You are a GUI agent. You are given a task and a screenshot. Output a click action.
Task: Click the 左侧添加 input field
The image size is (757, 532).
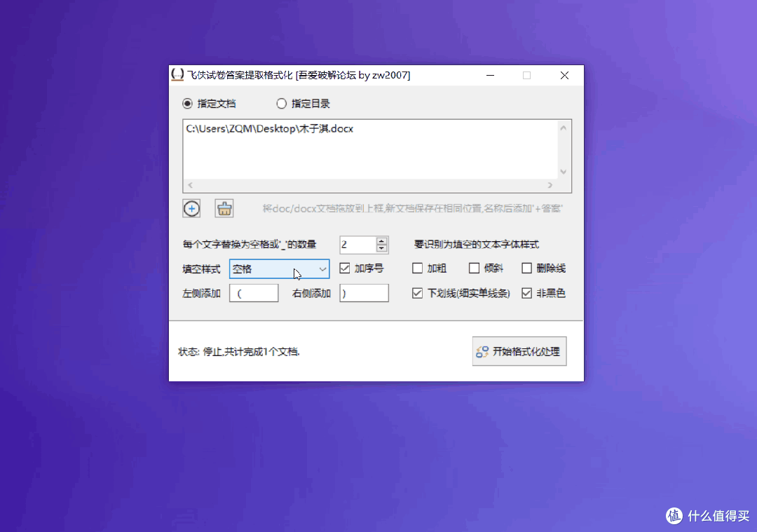click(254, 293)
